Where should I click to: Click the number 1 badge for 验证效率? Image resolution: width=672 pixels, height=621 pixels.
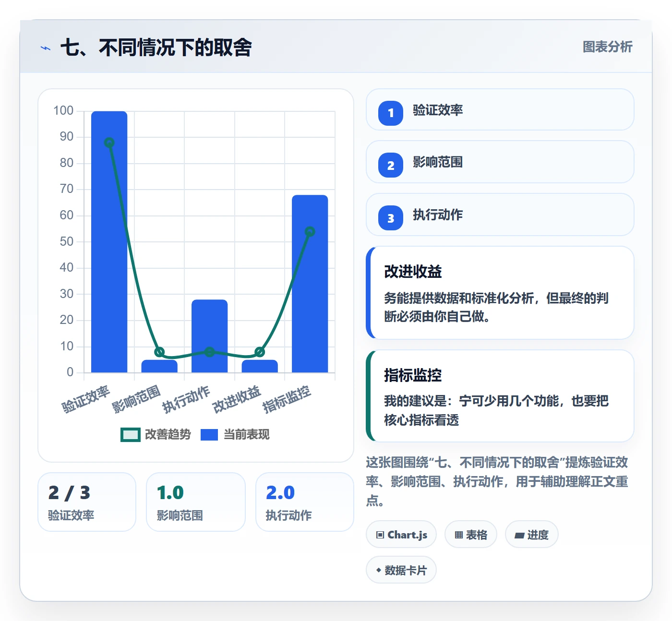[x=391, y=113]
